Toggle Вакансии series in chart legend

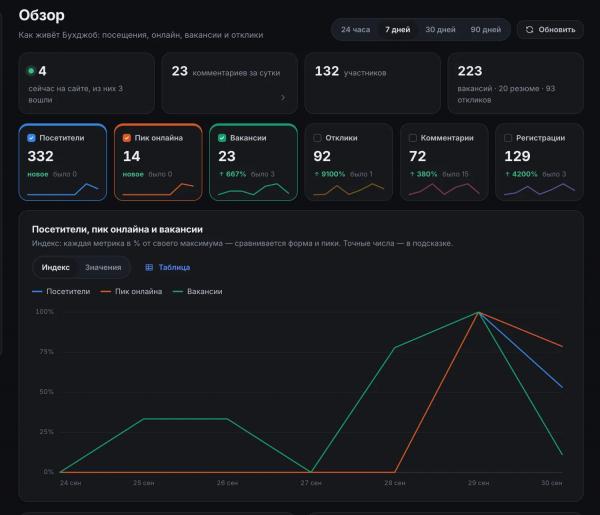click(x=197, y=292)
